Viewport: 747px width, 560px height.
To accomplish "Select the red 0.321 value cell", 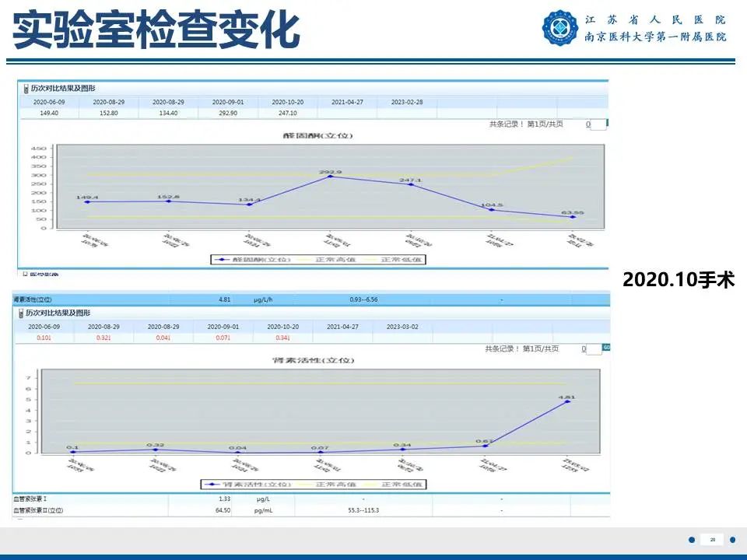I will (x=103, y=338).
